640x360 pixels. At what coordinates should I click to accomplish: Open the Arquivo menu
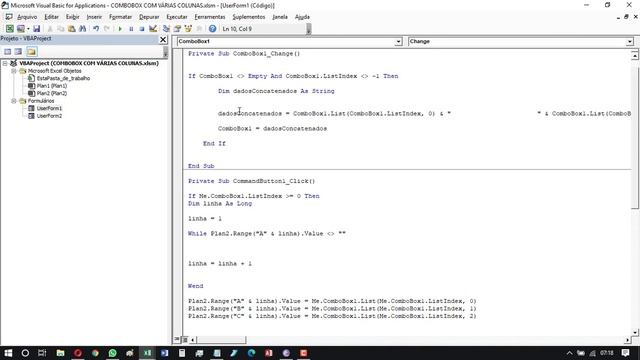(27, 17)
